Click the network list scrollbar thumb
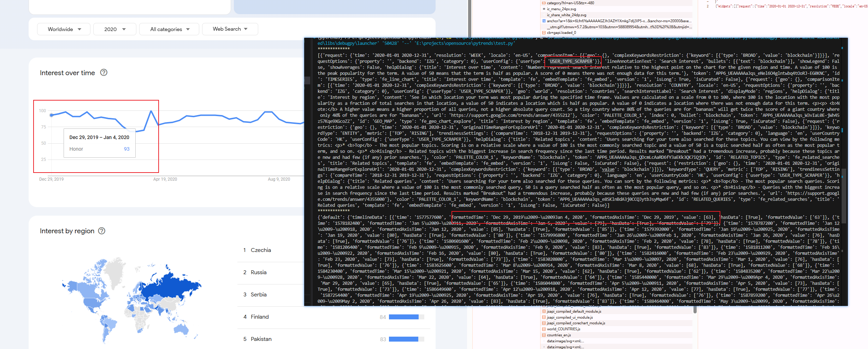The width and height of the screenshot is (868, 349). click(695, 309)
